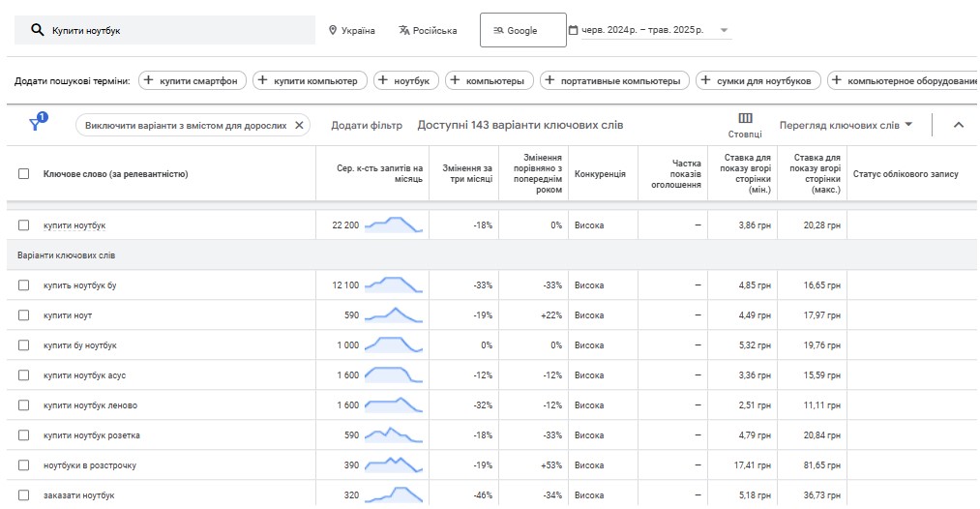
Task: Open Перегляд ключових слів dropdown
Action: (x=846, y=125)
